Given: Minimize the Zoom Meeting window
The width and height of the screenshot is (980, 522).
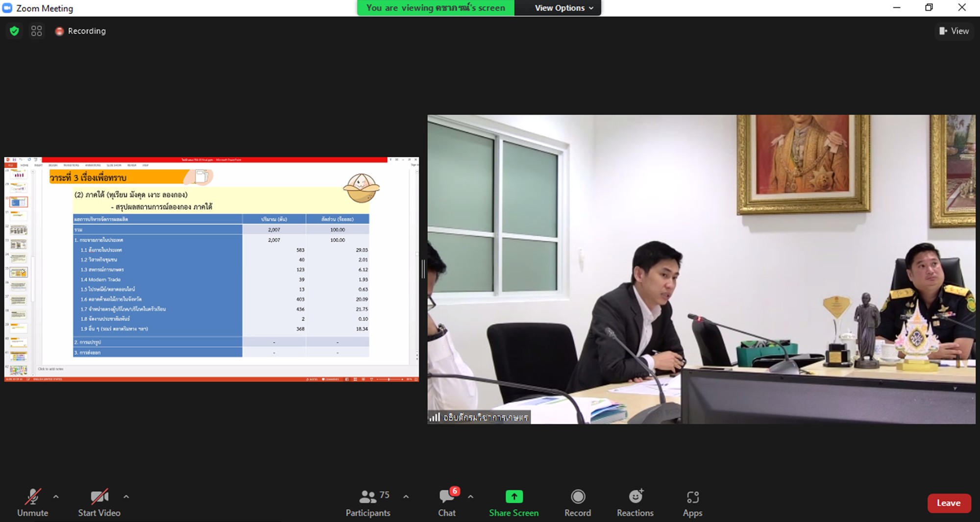Looking at the screenshot, I should point(897,7).
